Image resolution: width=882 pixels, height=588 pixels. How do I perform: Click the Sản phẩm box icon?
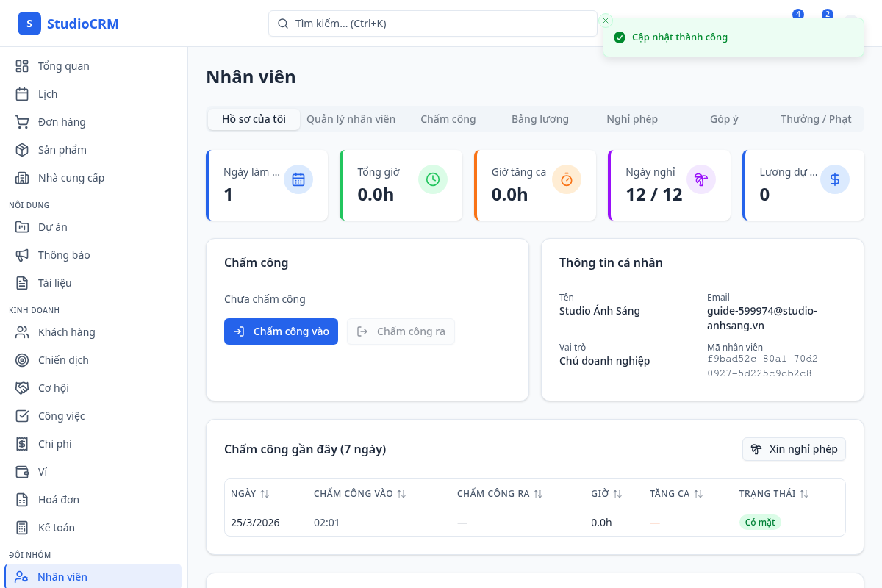click(x=22, y=150)
